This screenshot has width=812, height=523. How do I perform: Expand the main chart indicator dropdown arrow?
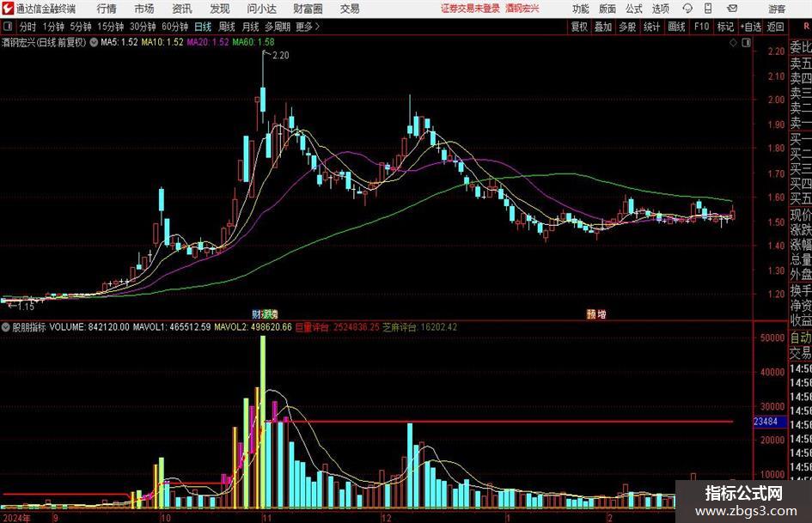coord(94,42)
